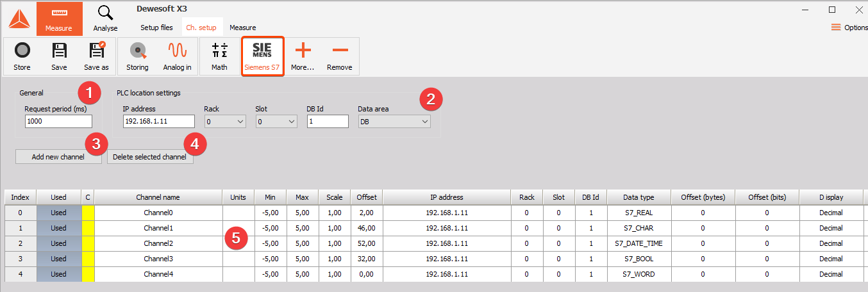Click the S7_REAL data type cell
The image size is (868, 292).
[638, 213]
